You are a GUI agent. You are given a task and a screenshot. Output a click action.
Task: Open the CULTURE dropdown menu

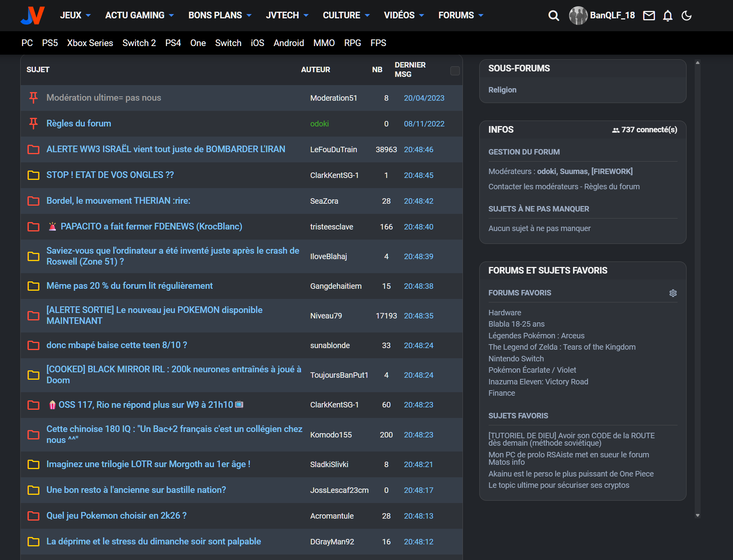pyautogui.click(x=346, y=15)
